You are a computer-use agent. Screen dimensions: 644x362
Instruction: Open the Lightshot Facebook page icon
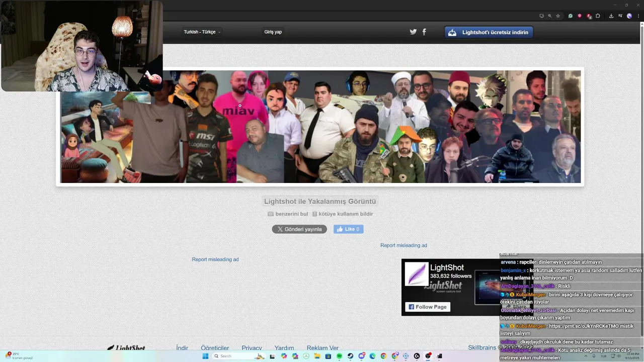(x=424, y=32)
